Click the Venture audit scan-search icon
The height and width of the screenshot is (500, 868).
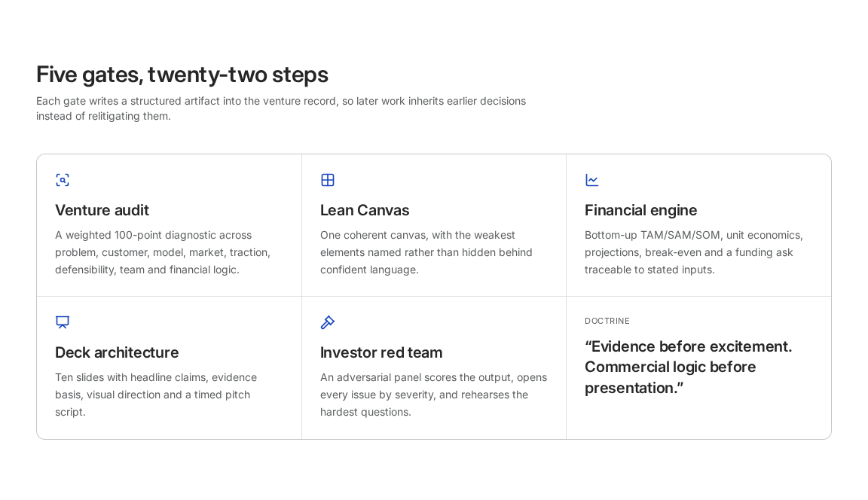click(63, 180)
